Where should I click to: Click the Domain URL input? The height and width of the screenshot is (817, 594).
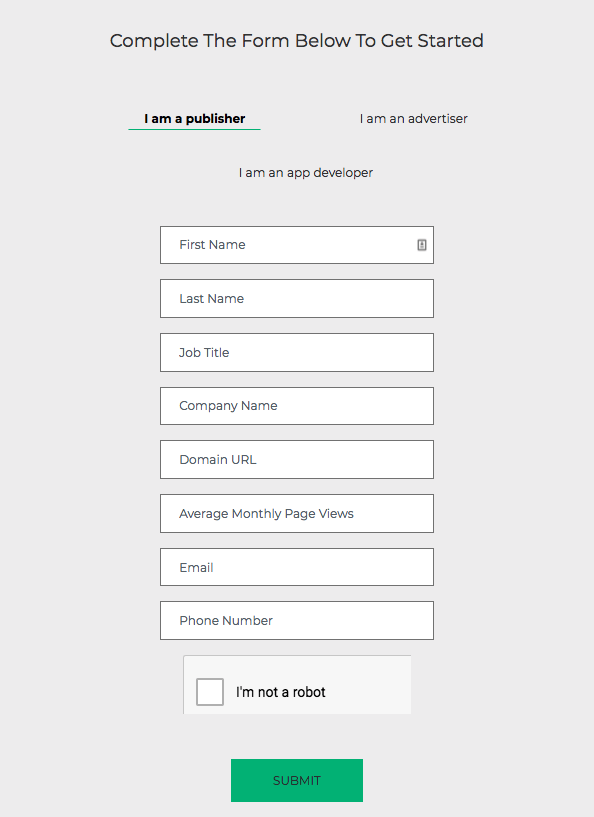tap(297, 460)
